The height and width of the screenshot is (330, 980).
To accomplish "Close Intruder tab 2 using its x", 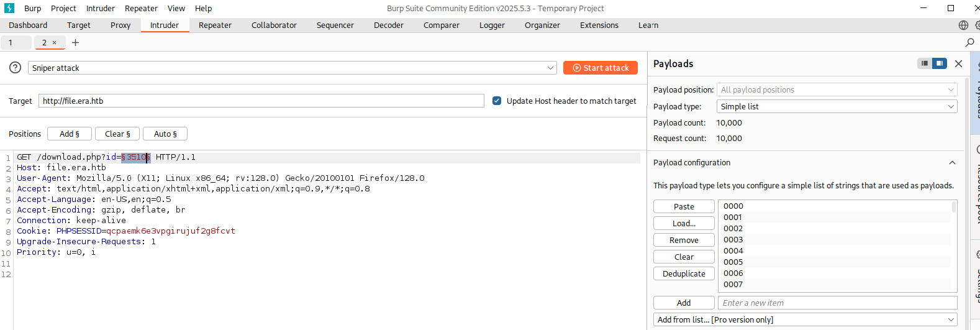I will pyautogui.click(x=55, y=42).
